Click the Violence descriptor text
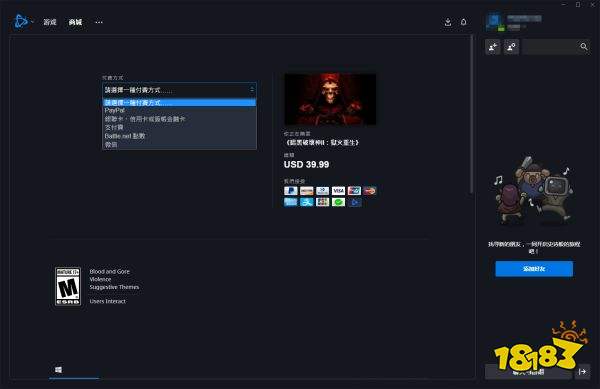The height and width of the screenshot is (389, 600). click(100, 279)
